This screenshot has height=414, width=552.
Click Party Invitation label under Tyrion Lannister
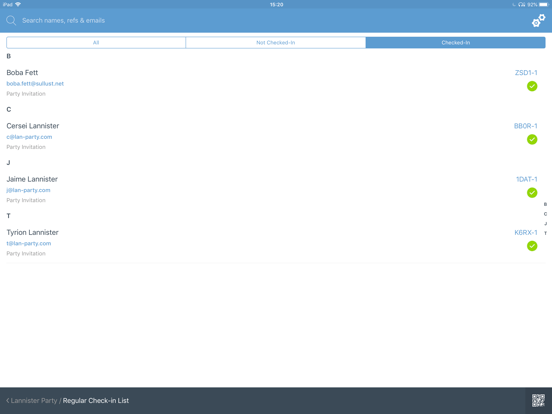coord(26,253)
